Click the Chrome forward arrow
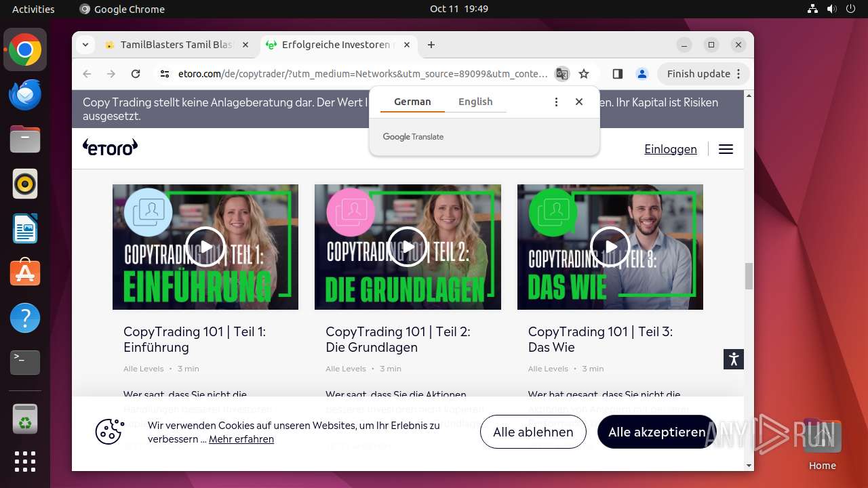868x488 pixels. pos(111,74)
